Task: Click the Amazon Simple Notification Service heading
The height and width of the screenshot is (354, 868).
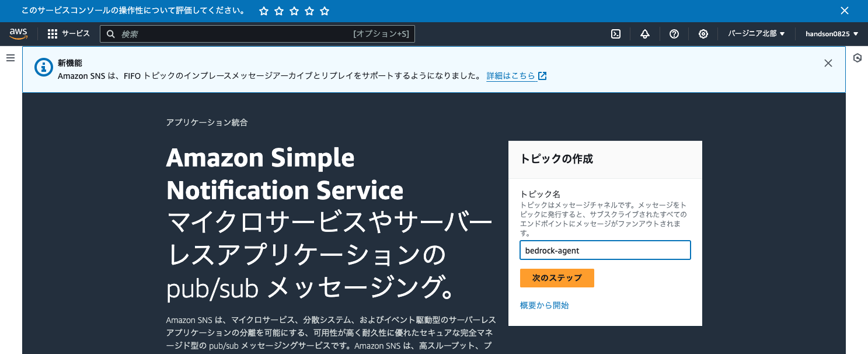Action: [x=285, y=174]
